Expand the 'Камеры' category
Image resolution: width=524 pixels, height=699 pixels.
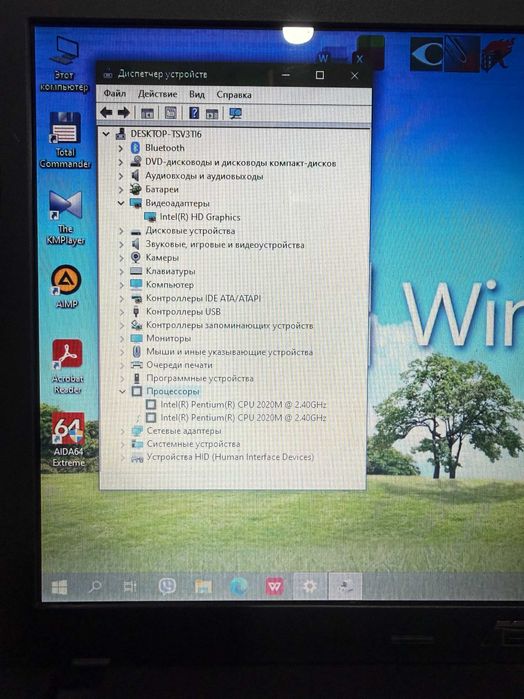[x=121, y=257]
